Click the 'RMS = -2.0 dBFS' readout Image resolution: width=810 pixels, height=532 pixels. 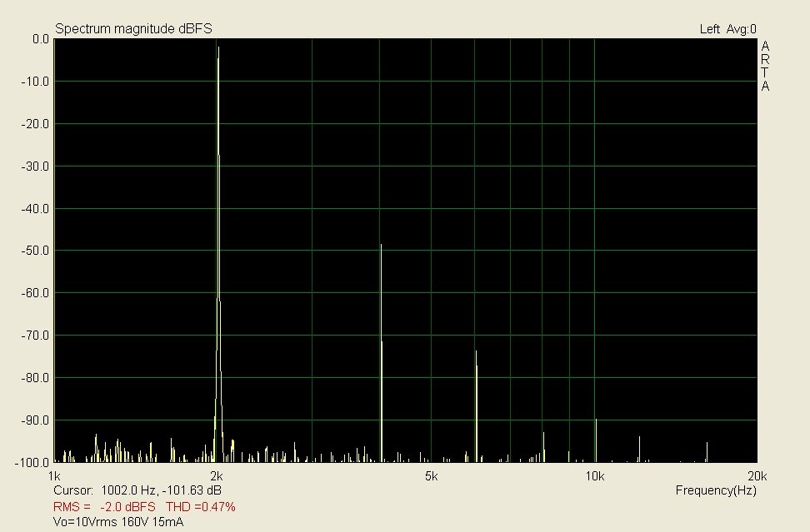104,507
